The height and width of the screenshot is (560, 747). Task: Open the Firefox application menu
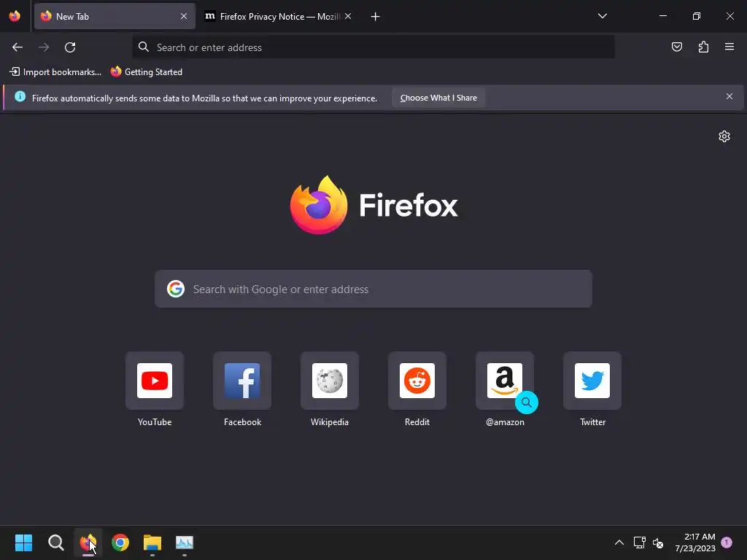click(x=729, y=47)
